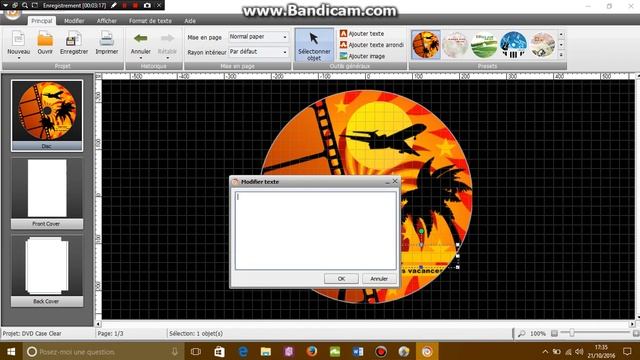The height and width of the screenshot is (360, 640).
Task: Click Ajouter image tool
Action: pos(362,56)
